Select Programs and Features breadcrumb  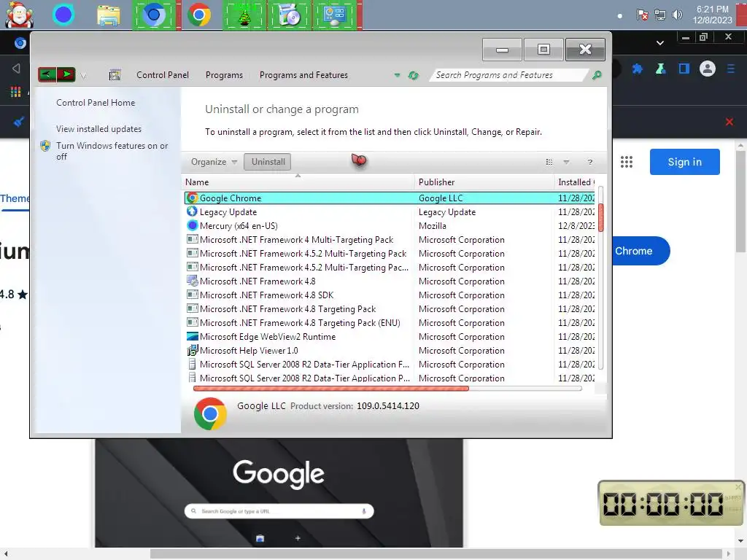303,75
